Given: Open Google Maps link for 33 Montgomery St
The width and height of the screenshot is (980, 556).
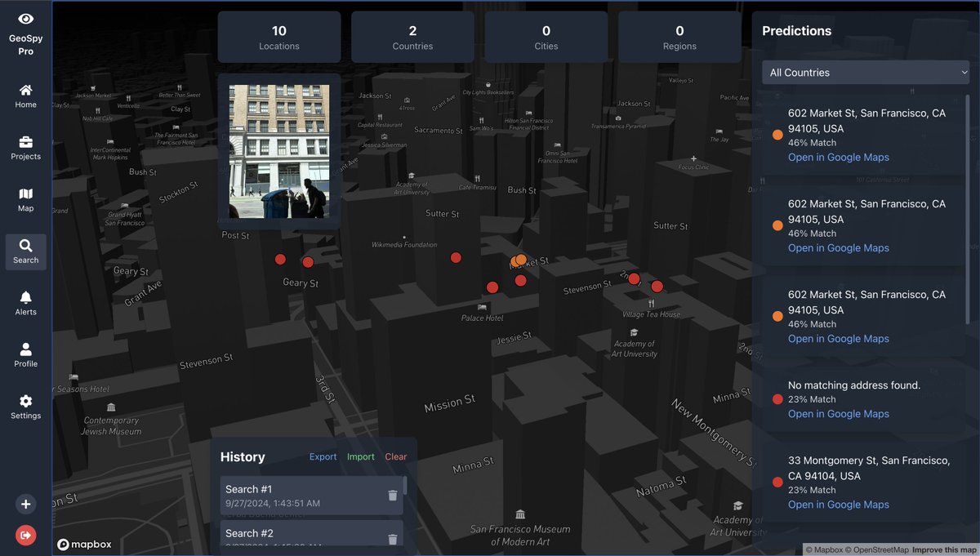Looking at the screenshot, I should (838, 505).
